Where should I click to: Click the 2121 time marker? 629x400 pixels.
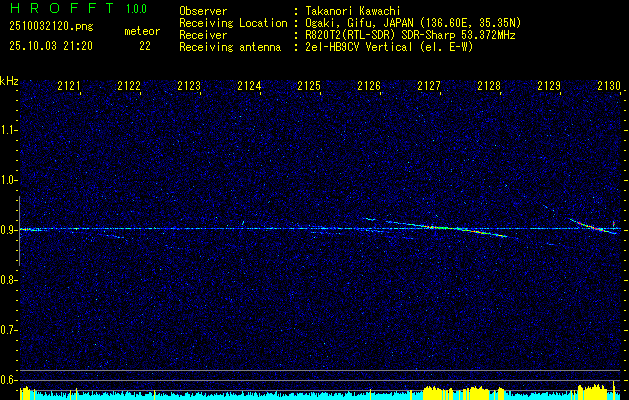pos(69,85)
